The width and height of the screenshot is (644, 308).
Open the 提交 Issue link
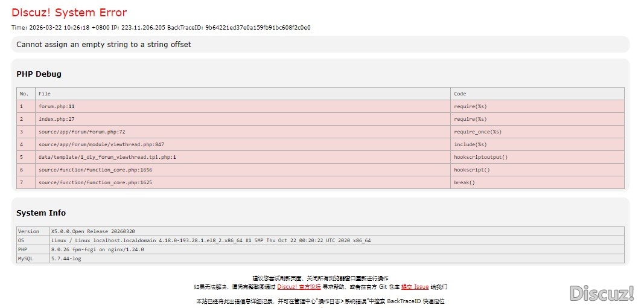tap(415, 287)
